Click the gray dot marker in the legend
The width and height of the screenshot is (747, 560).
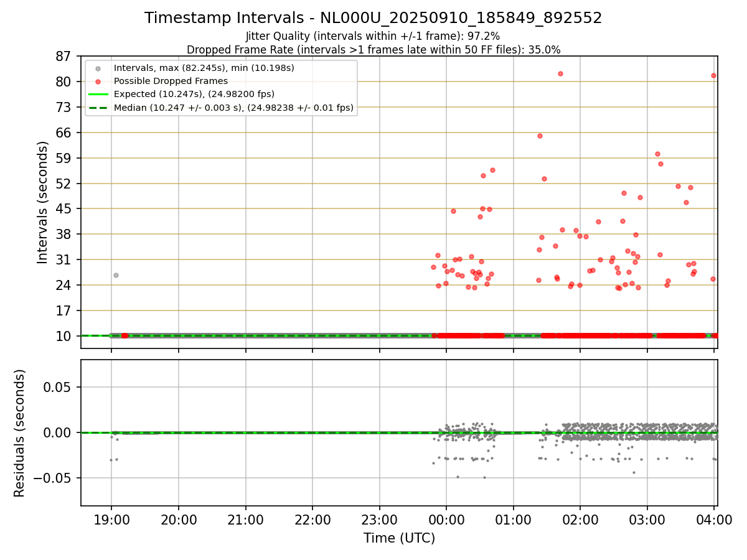(x=98, y=68)
